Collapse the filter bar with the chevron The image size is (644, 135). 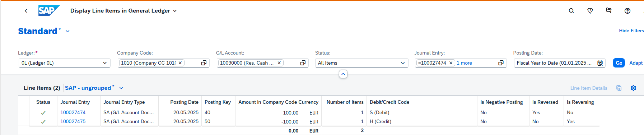point(343,74)
